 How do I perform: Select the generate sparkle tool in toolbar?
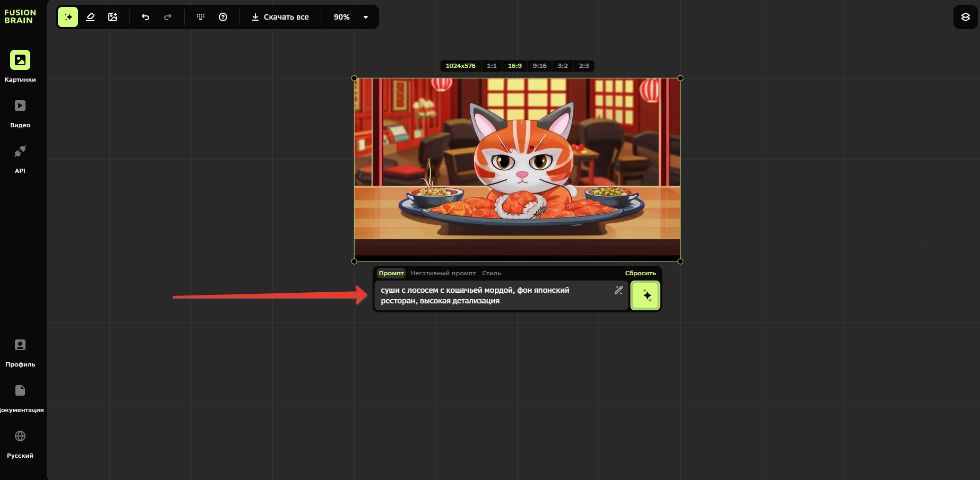coord(68,17)
